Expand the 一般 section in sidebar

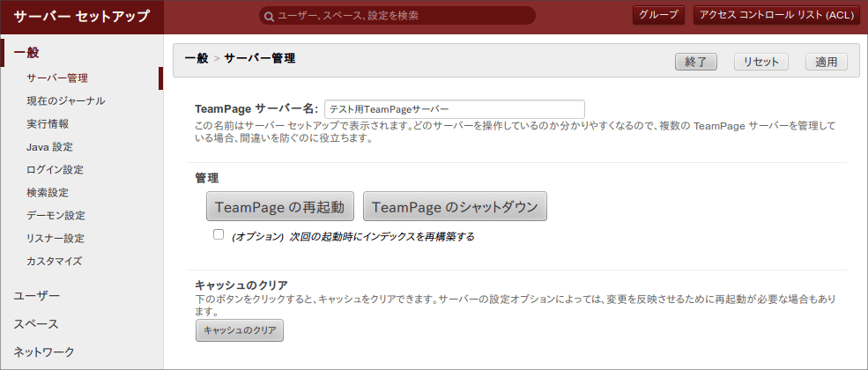click(26, 53)
